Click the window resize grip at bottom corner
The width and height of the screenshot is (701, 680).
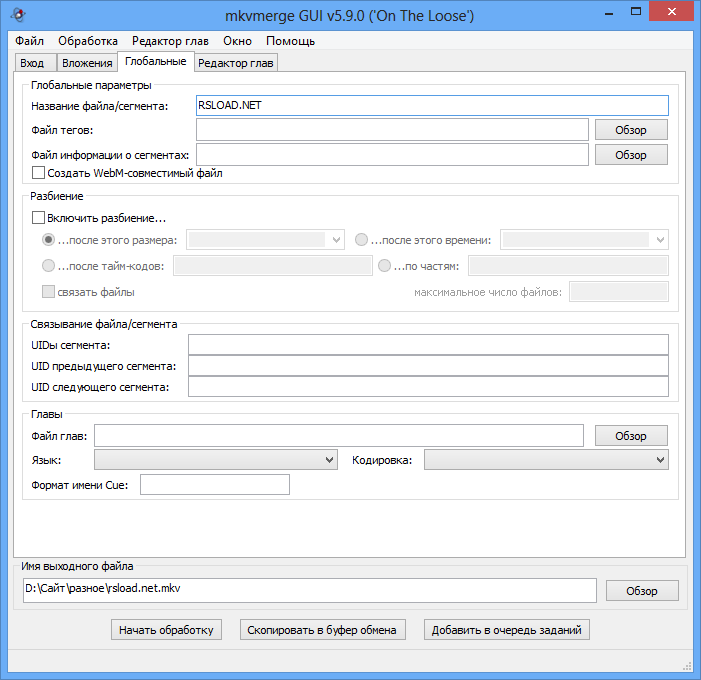pyautogui.click(x=687, y=666)
